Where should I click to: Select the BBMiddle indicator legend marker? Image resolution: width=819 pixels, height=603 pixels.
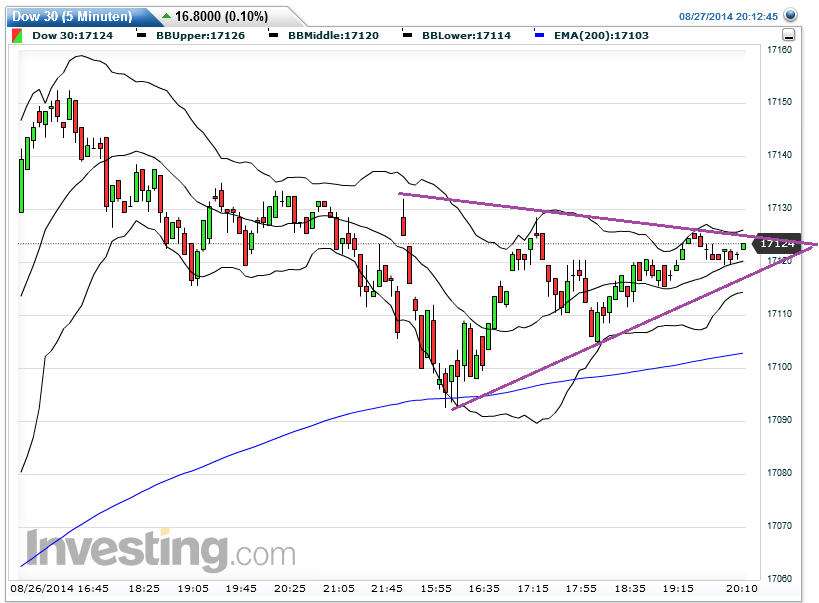272,34
